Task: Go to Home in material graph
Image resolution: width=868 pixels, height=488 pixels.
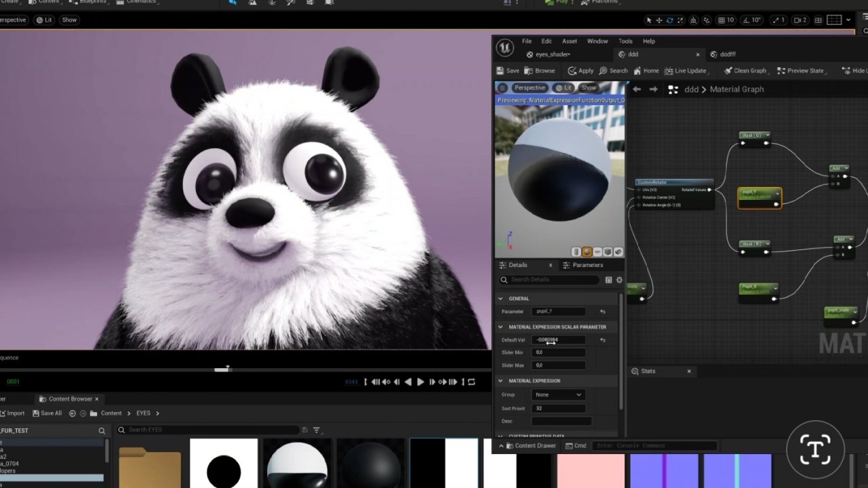Action: [646, 70]
